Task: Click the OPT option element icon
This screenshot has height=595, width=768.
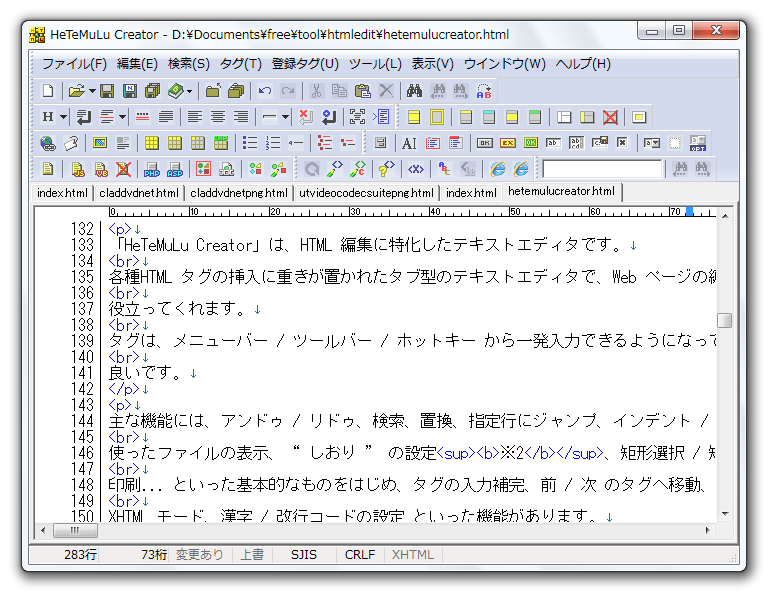Action: [697, 143]
